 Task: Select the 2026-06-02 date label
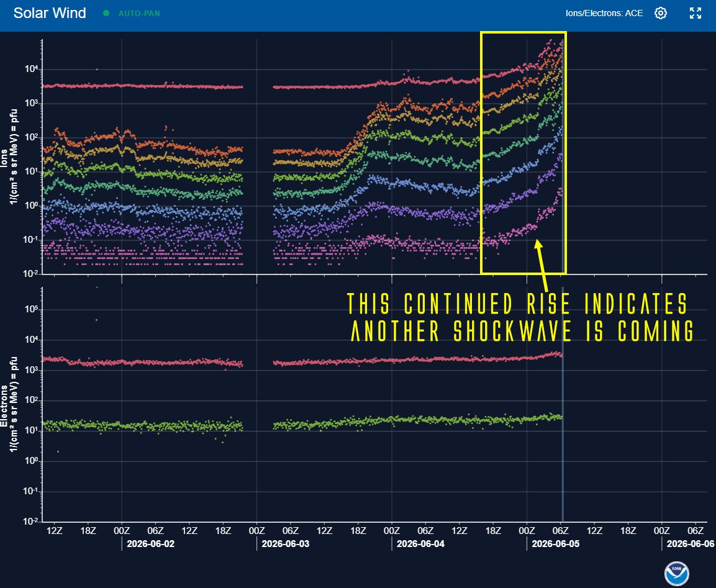(151, 544)
